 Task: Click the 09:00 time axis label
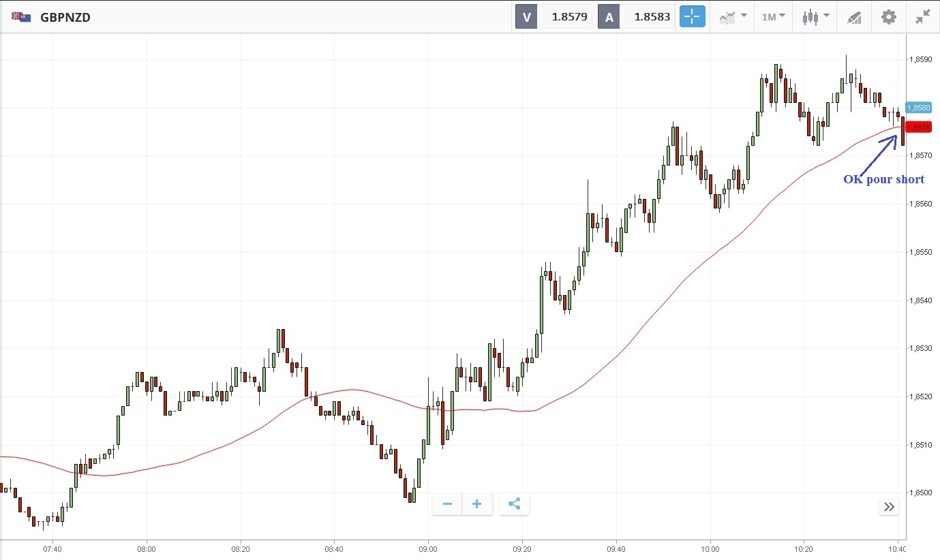(427, 548)
